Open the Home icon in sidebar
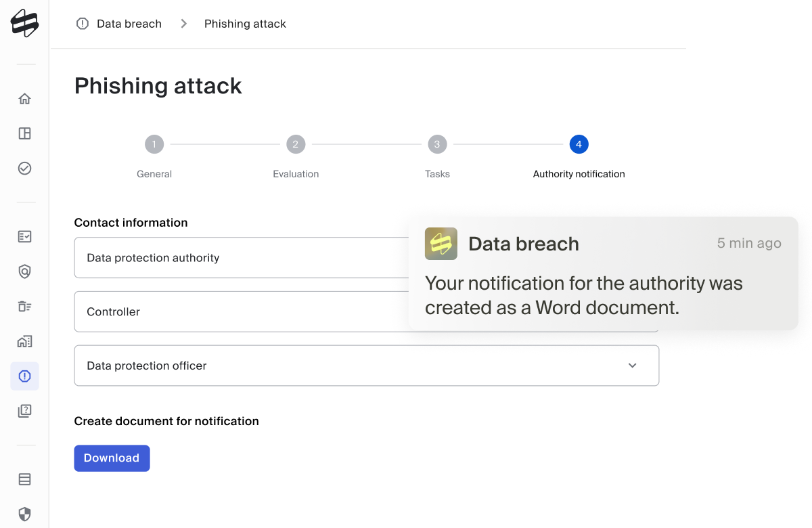Screen dimensions: 812x528 [x=24, y=99]
